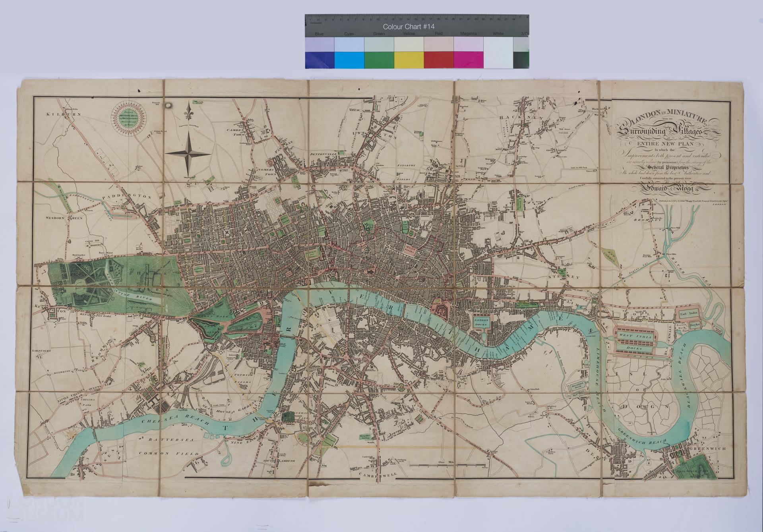Click the KILBURN label on the map
Screen dimensions: 763x532
click(64, 114)
